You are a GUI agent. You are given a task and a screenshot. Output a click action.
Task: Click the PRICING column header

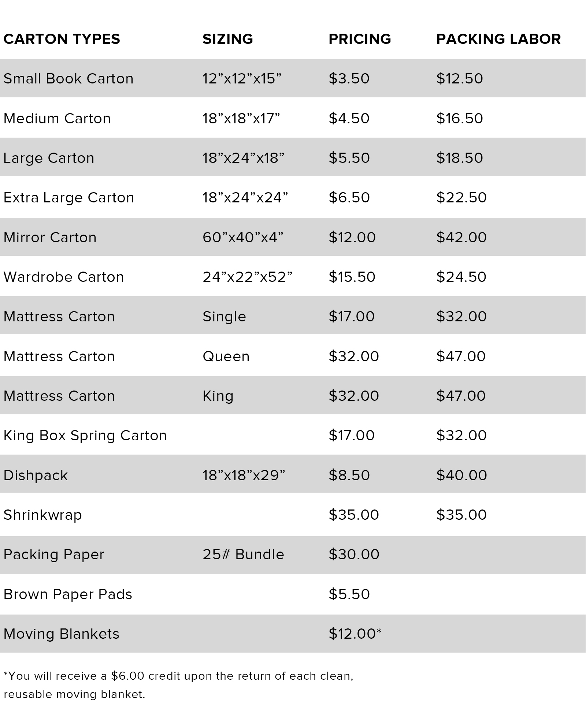pos(360,39)
